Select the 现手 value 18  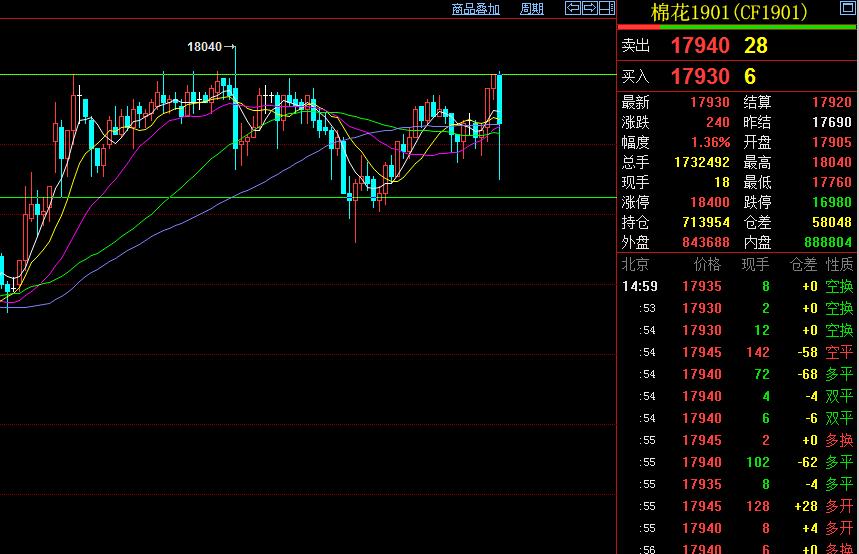[x=722, y=182]
